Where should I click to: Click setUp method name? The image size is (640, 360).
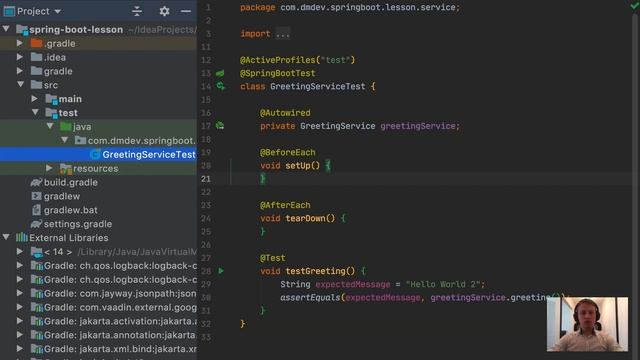pos(298,165)
